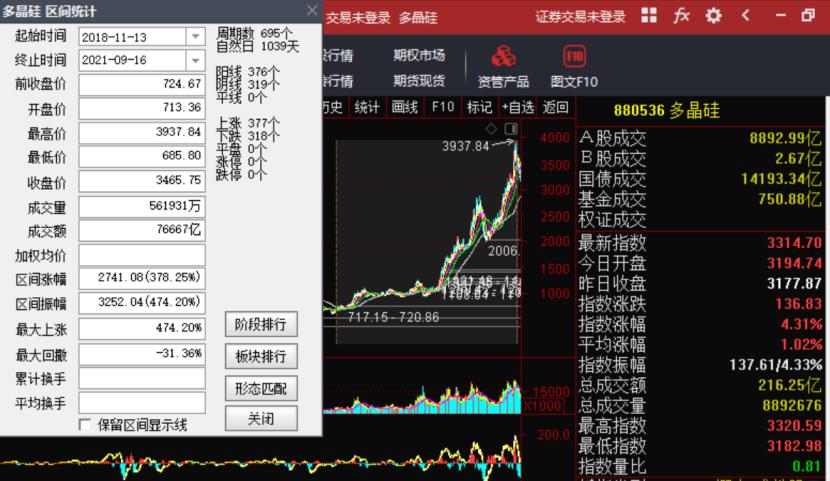The width and height of the screenshot is (830, 481).
Task: Click the 收盘价 field 3465.75
Action: coord(142,181)
